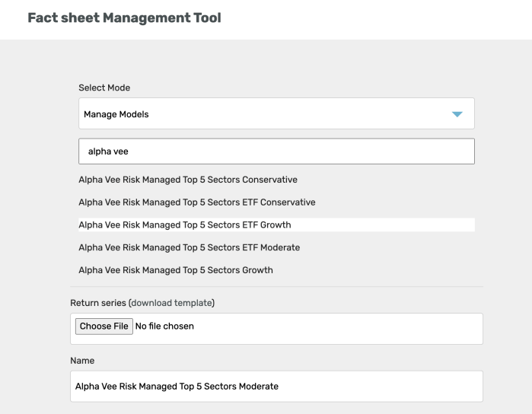Screen dimensions: 532x414
Task: Click the blue dropdown arrow triangle
Action: click(457, 114)
